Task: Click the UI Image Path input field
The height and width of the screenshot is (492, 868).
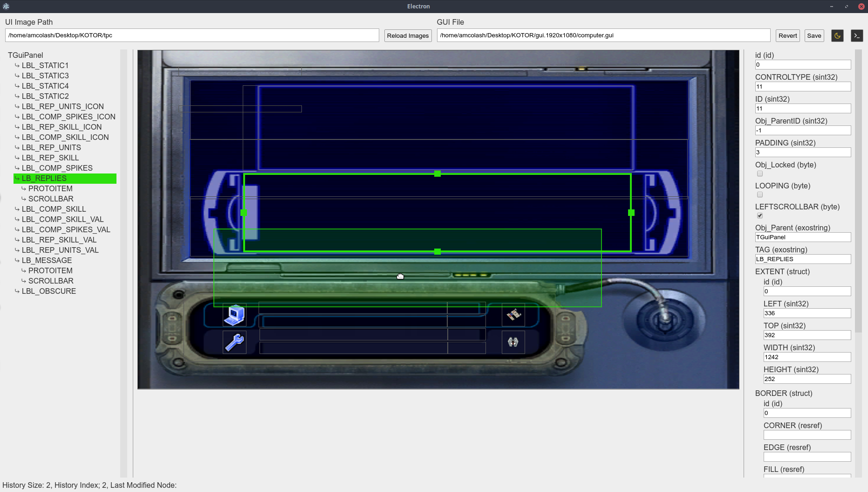Action: pyautogui.click(x=192, y=35)
